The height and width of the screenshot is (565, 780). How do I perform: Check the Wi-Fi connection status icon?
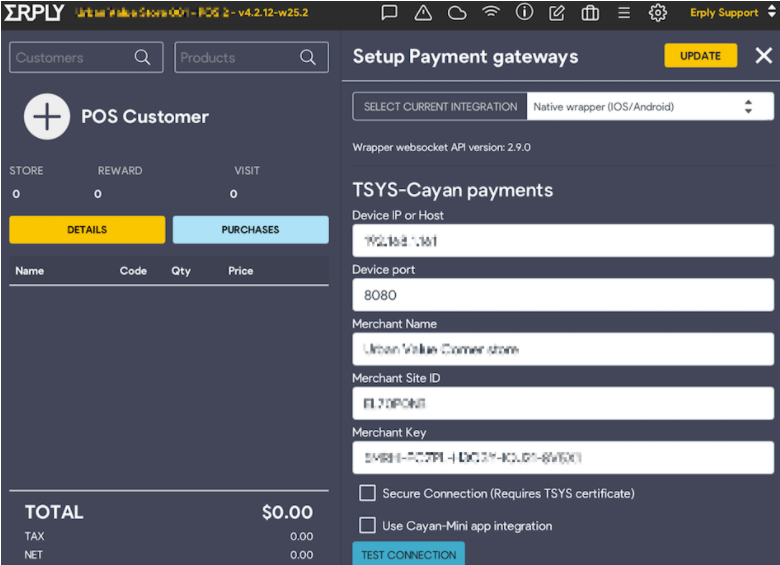pyautogui.click(x=490, y=12)
